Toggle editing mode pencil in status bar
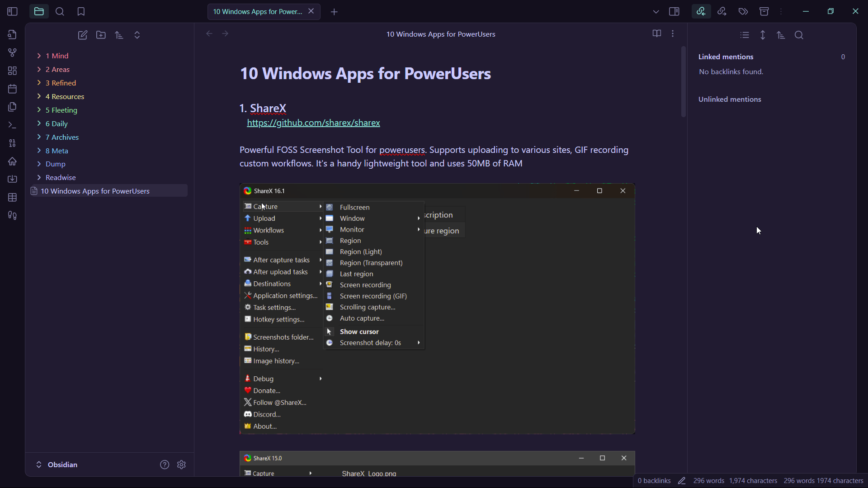868x488 pixels. coord(682,481)
